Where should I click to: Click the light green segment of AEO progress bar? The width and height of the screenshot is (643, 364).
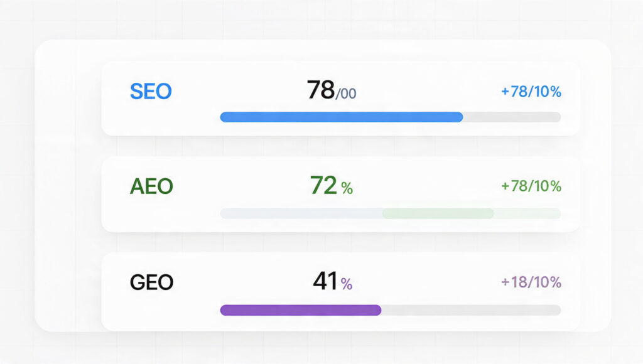coord(438,213)
